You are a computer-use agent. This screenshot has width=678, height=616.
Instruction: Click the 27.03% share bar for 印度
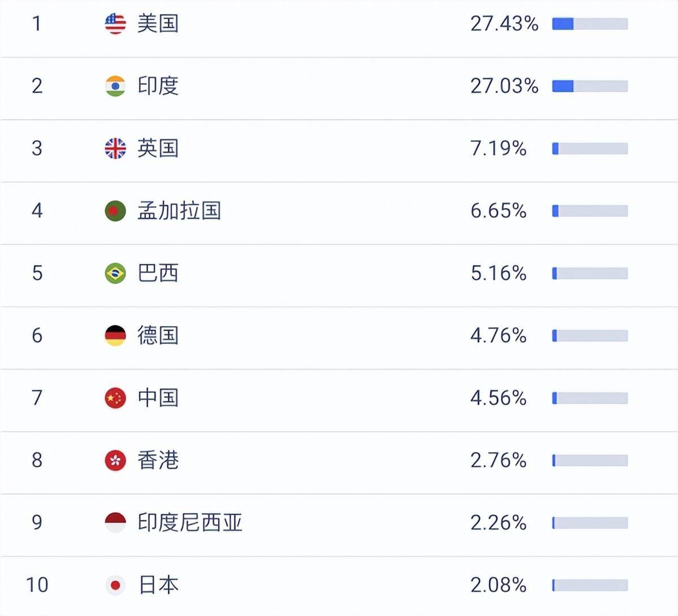point(590,86)
